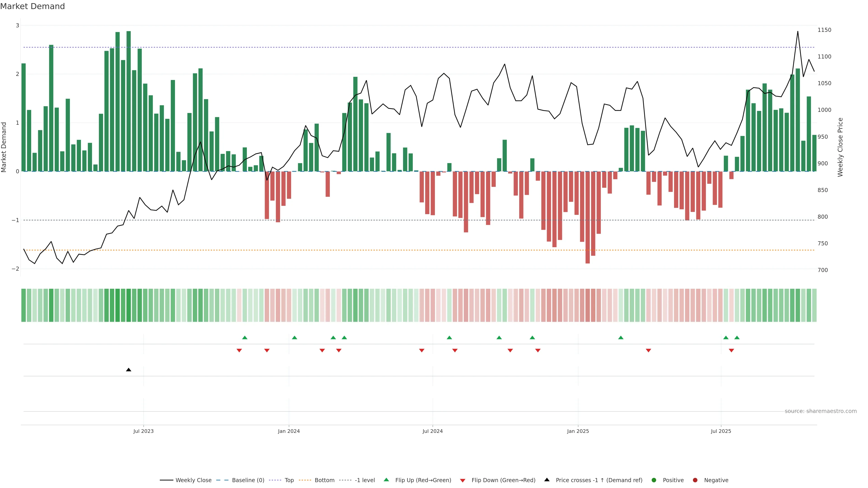
Task: Click the source sharemaestro.com text
Action: pos(821,411)
